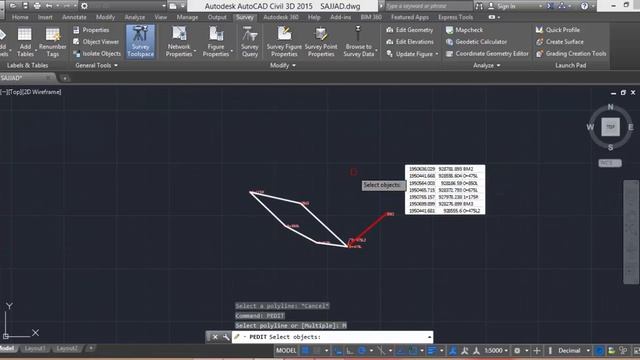Open Survey Figure Properties
This screenshot has height=360, width=640.
(284, 42)
